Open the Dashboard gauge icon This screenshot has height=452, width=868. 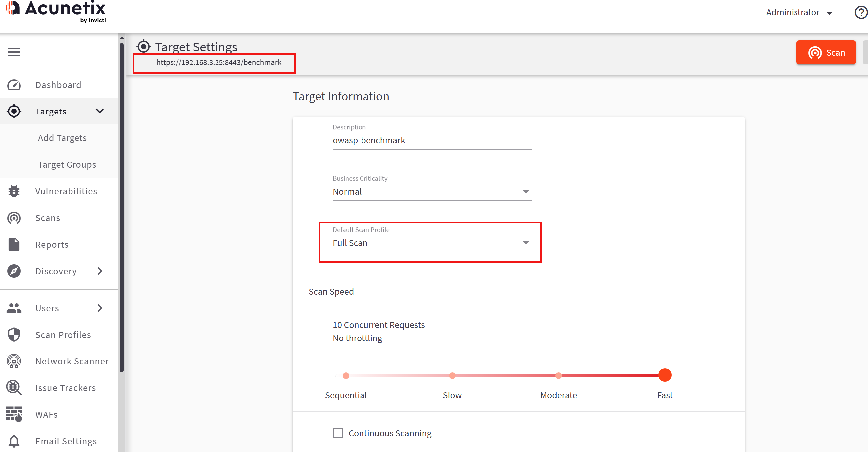pos(14,85)
